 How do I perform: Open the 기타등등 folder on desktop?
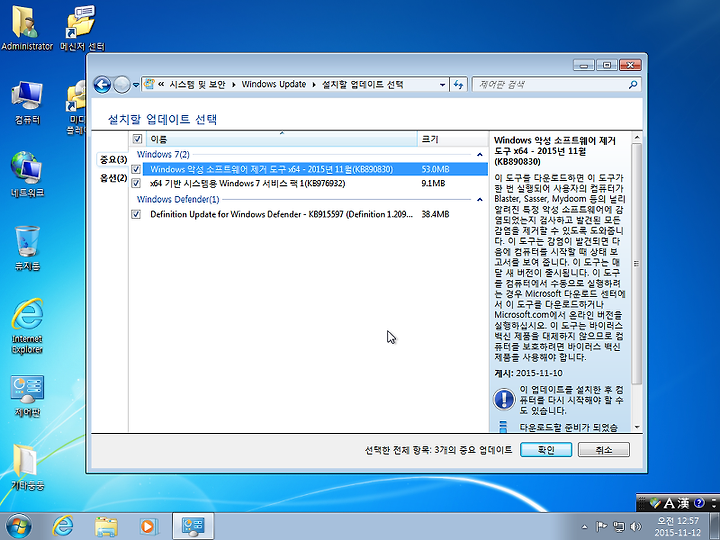[27, 467]
